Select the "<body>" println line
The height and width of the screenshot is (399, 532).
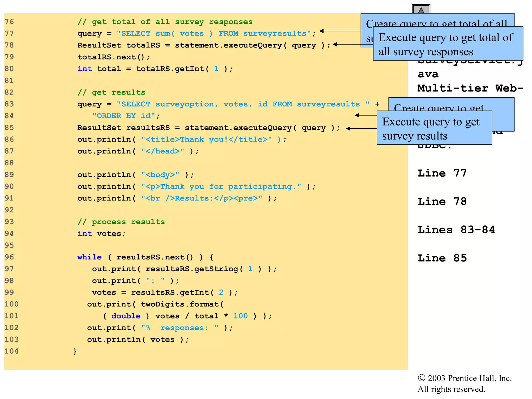[x=136, y=175]
